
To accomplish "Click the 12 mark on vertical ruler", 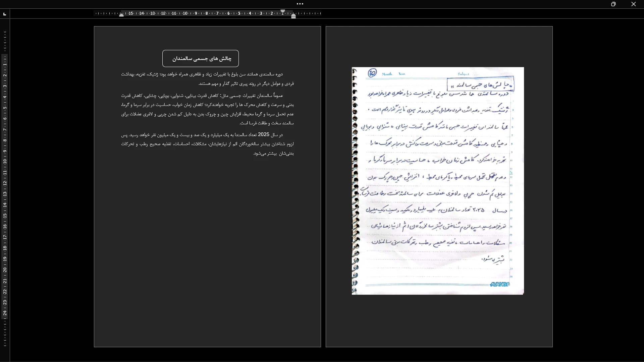I will pos(5,183).
